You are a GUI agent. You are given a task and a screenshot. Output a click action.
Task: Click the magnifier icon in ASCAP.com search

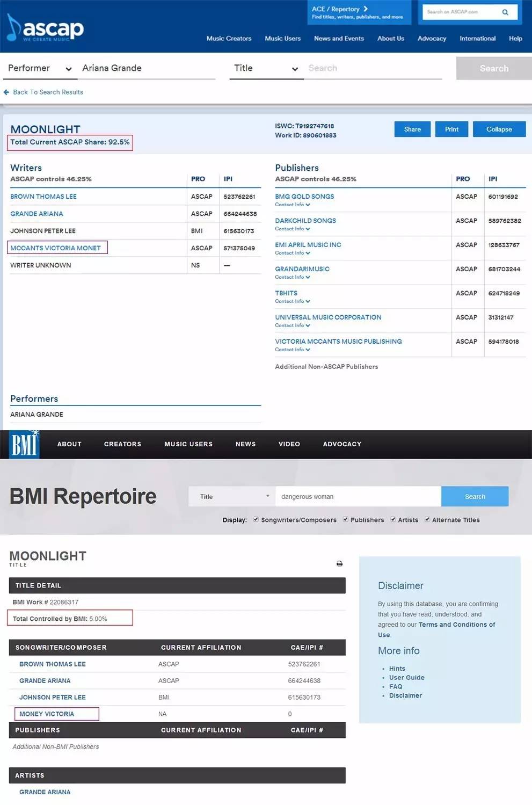505,12
